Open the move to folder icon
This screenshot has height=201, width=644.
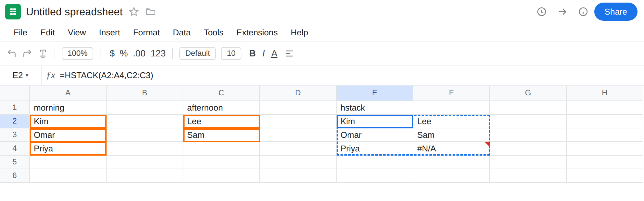(151, 12)
